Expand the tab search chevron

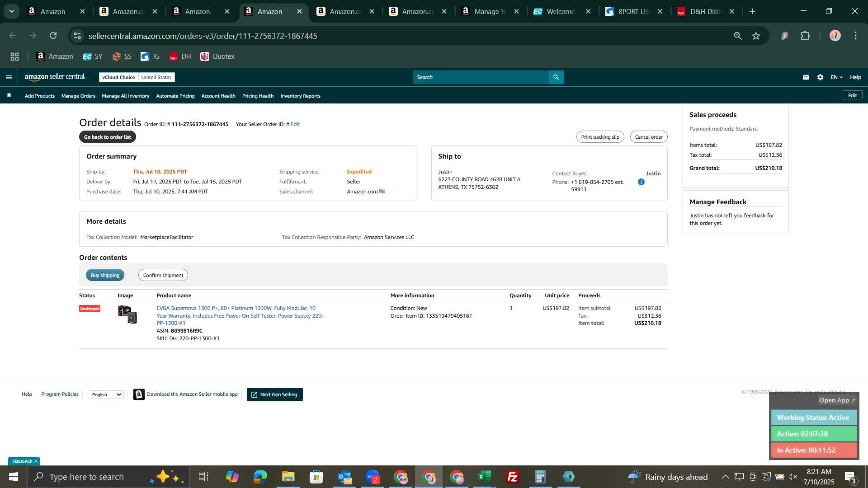coord(12,12)
